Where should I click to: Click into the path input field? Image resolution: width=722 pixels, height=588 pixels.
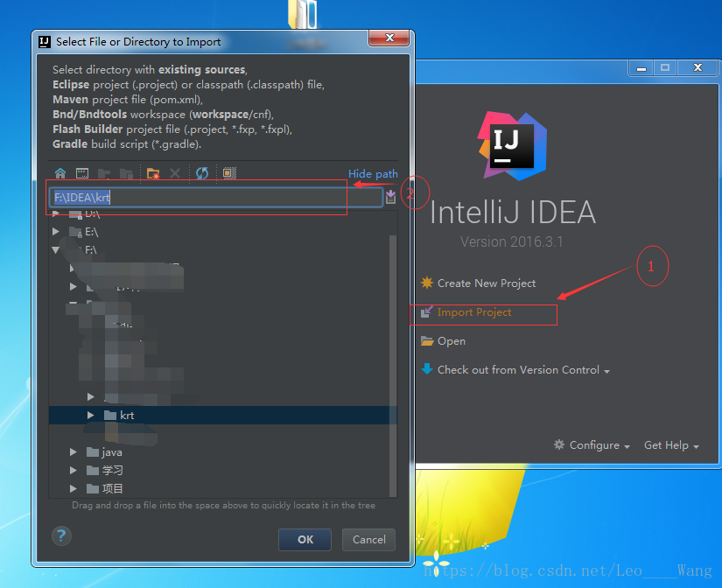click(x=216, y=197)
